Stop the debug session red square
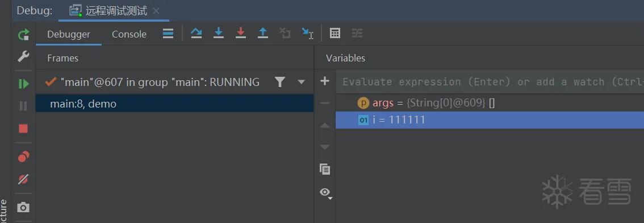 point(23,129)
